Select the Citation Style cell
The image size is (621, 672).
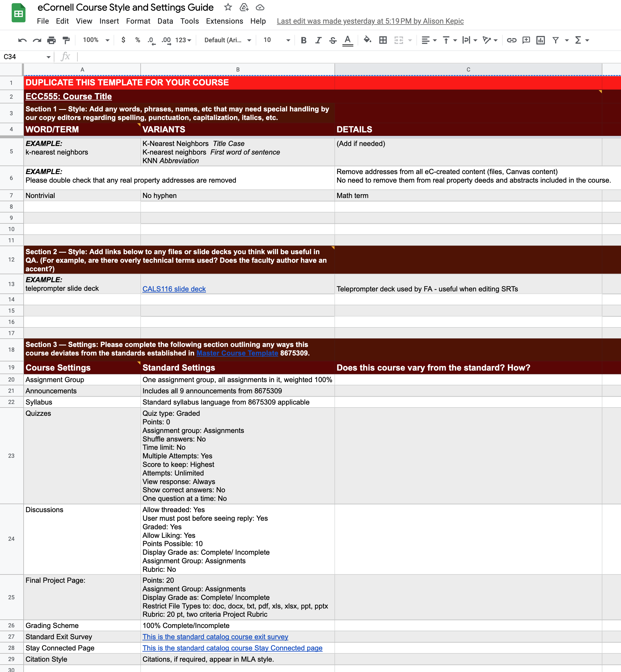pyautogui.click(x=82, y=659)
